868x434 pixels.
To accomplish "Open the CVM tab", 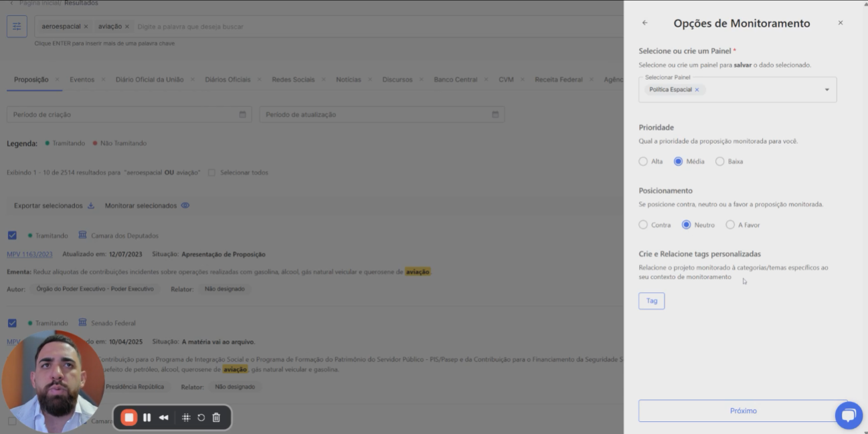I will point(506,80).
